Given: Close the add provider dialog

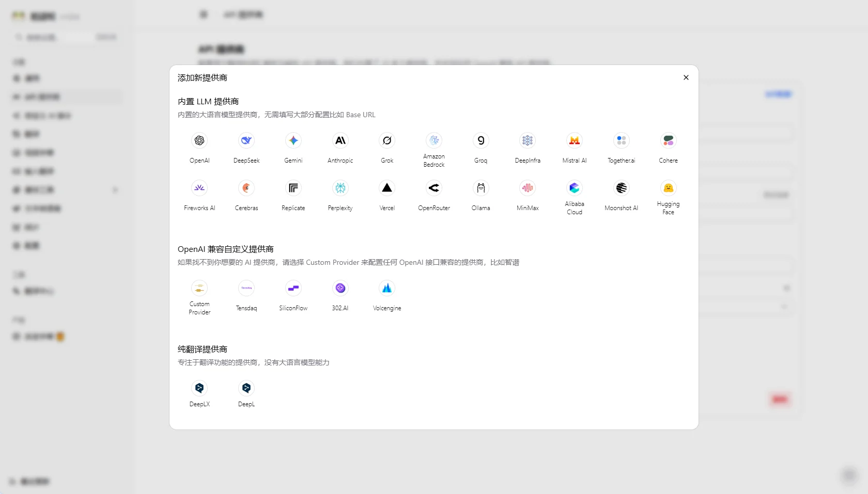Looking at the screenshot, I should coord(686,77).
